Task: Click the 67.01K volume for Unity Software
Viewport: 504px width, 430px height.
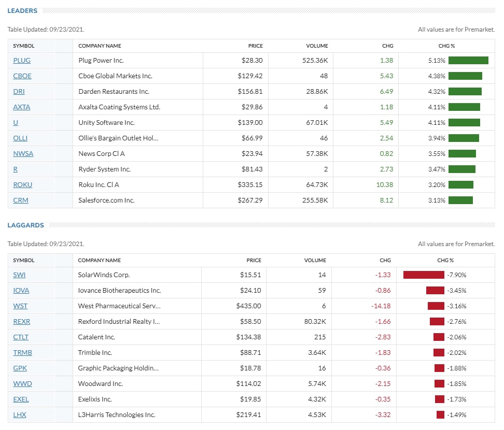Action: pos(317,123)
